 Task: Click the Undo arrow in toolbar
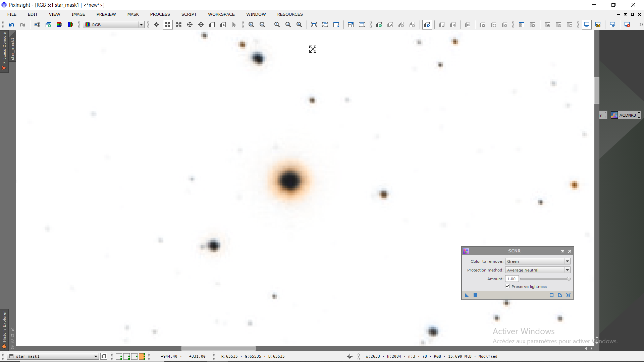(11, 24)
